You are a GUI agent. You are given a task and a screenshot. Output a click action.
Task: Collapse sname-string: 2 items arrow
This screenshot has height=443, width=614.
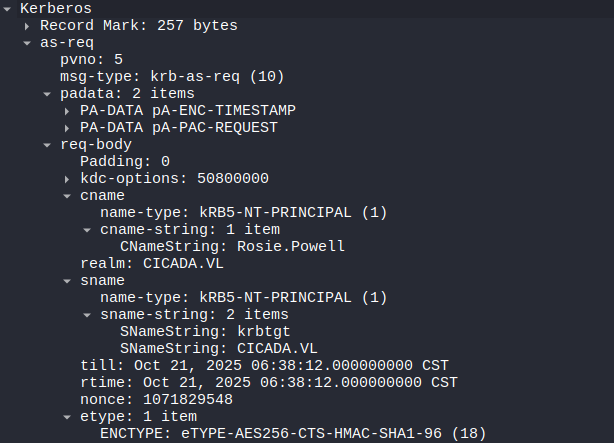[x=87, y=315]
